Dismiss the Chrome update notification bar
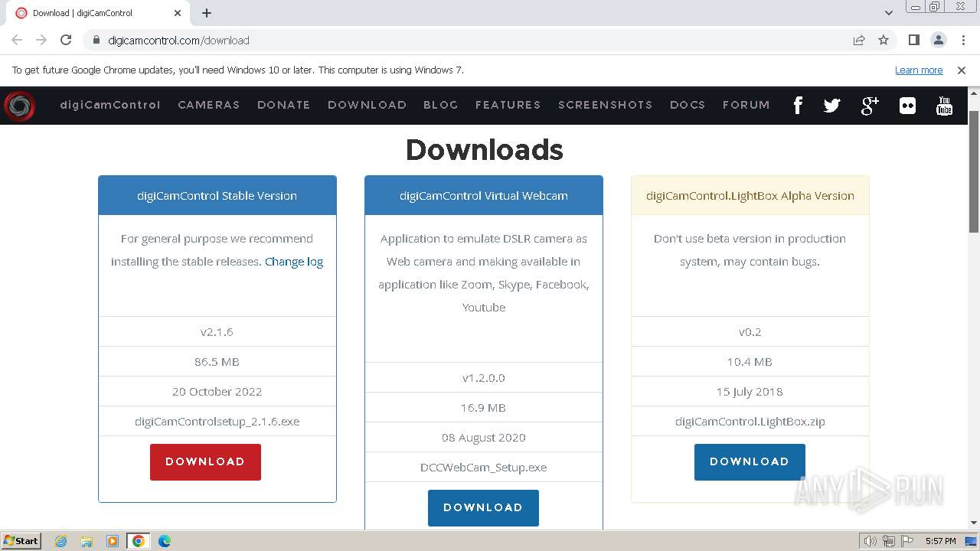The height and width of the screenshot is (551, 980). [x=962, y=70]
